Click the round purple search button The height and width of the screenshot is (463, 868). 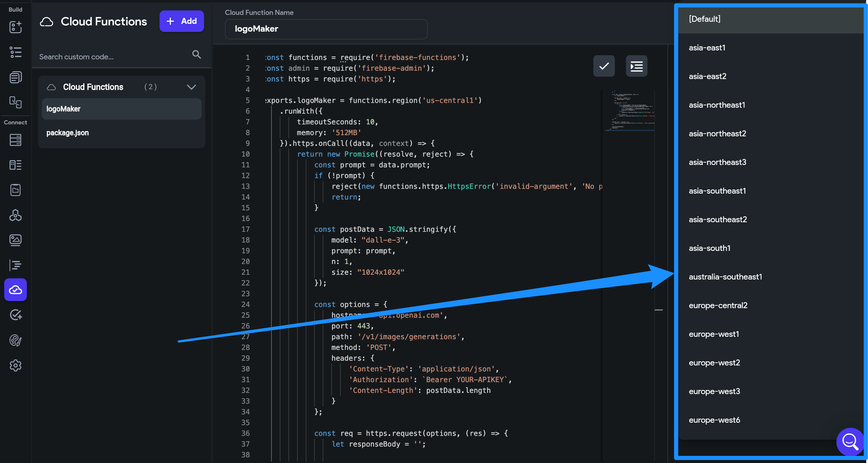click(850, 442)
